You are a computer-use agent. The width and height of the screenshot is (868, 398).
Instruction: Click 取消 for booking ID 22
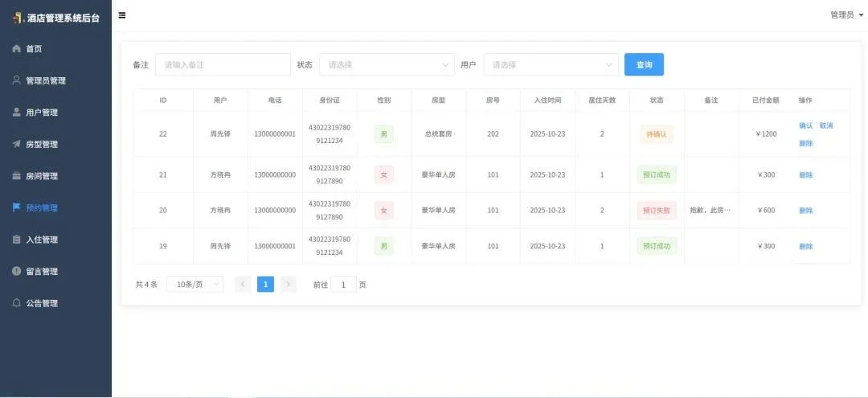(826, 125)
